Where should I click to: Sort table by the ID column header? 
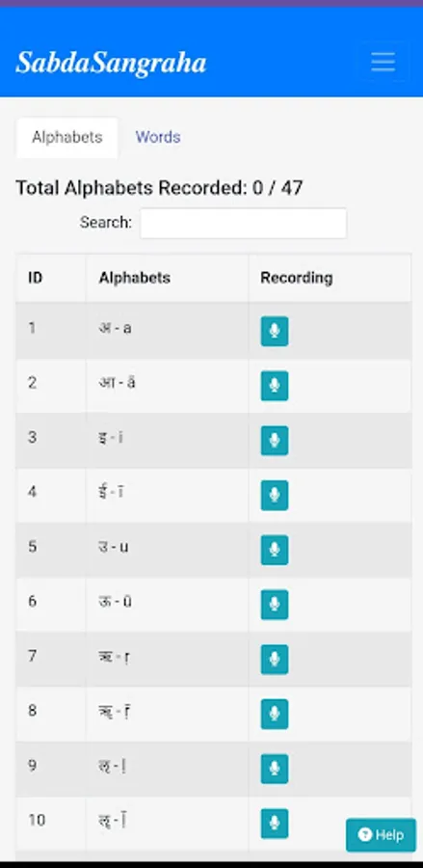coord(51,278)
